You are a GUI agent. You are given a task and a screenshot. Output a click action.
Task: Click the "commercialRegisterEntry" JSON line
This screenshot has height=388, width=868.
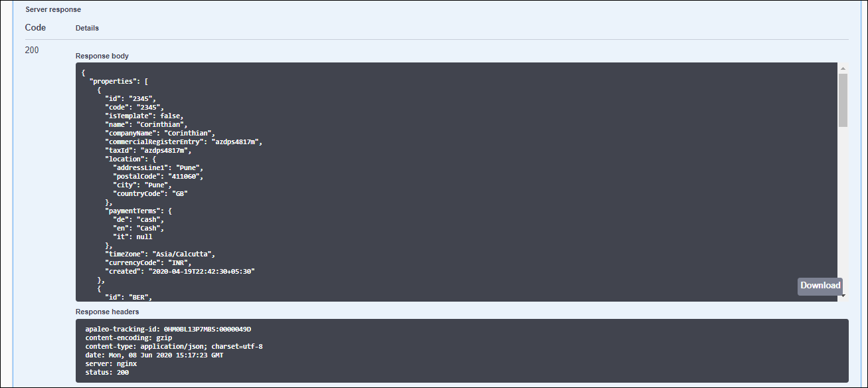(184, 142)
